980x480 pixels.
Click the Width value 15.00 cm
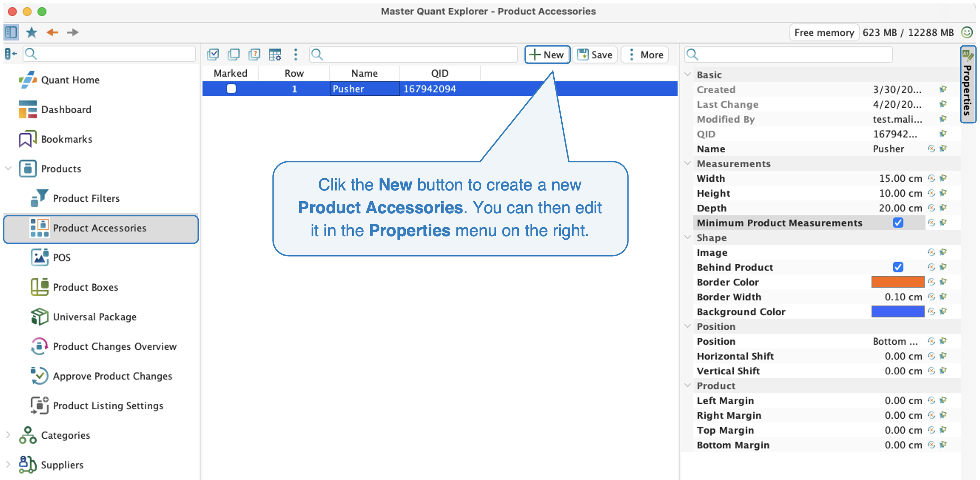coord(900,178)
